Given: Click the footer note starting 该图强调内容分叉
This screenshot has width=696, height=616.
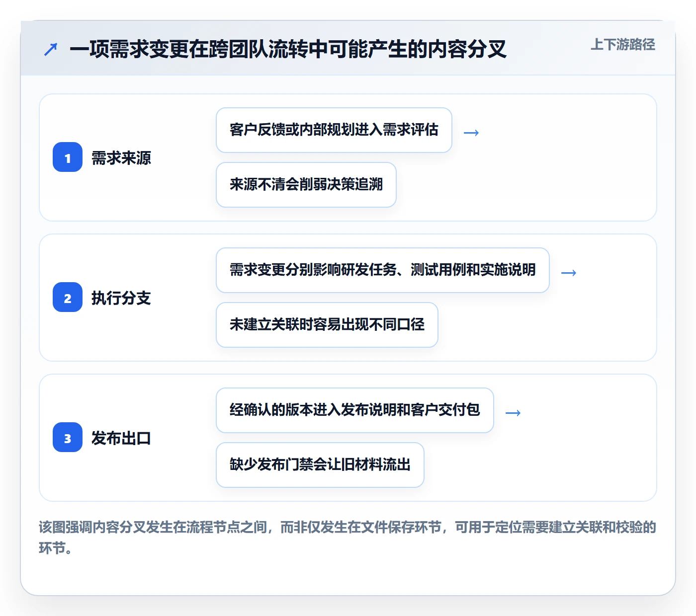Looking at the screenshot, I should tap(348, 538).
